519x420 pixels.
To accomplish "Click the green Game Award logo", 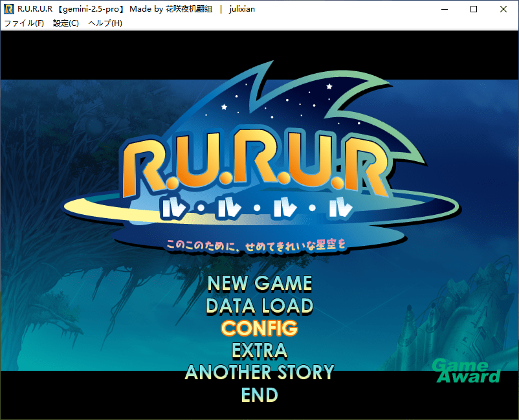I will [x=466, y=371].
